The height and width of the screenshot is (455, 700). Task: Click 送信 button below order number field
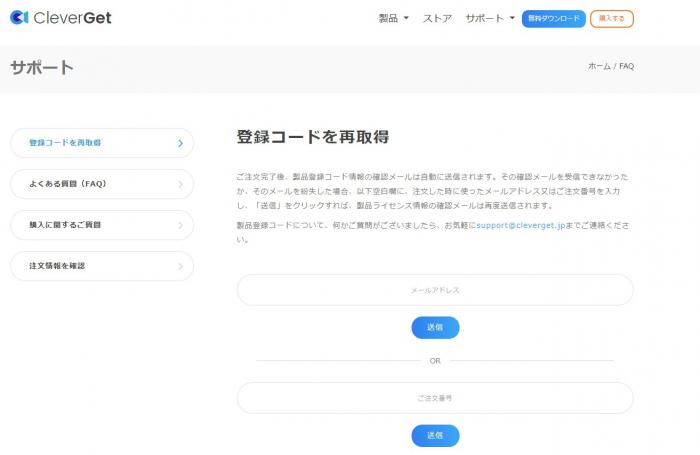point(435,435)
